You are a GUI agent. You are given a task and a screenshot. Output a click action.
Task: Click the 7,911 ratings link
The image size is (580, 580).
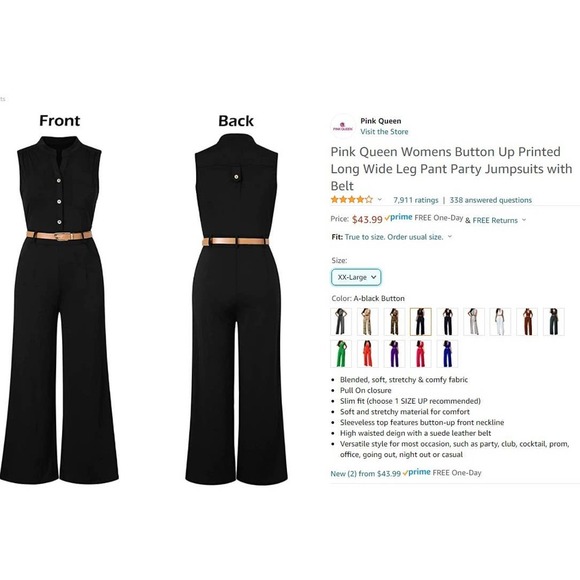click(416, 200)
